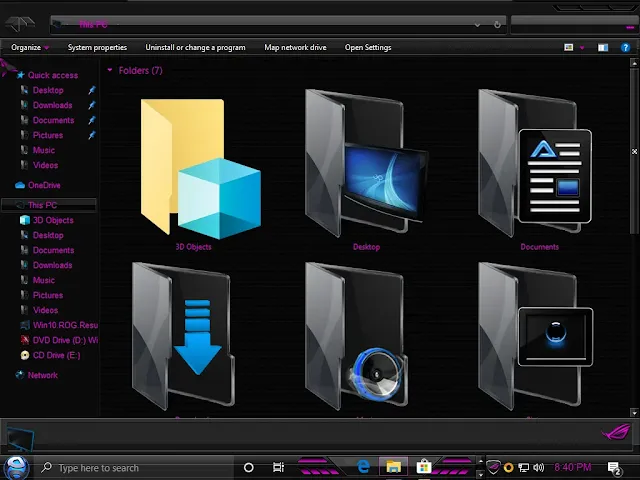This screenshot has width=640, height=480.
Task: Click the scrollbar up arrow
Action: pyautogui.click(x=634, y=63)
